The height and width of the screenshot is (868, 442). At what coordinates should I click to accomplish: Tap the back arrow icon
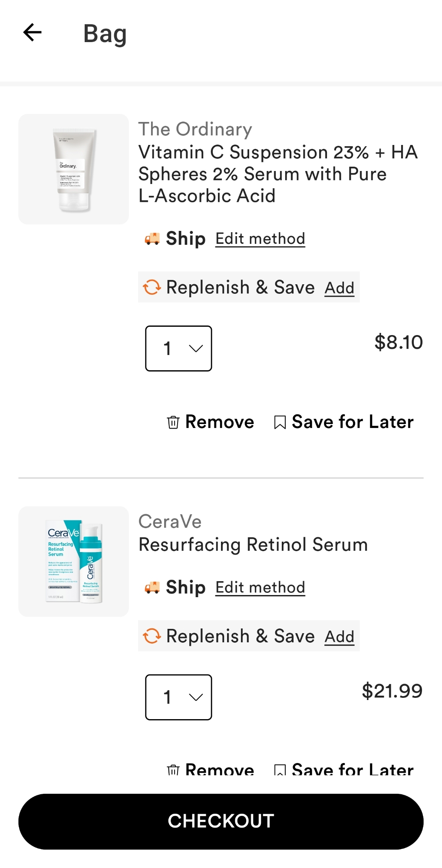[x=33, y=33]
